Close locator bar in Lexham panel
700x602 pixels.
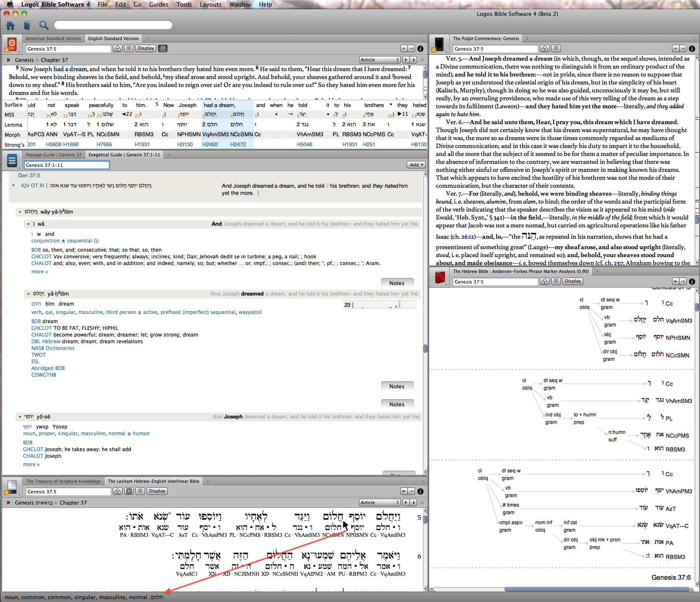coord(422,503)
